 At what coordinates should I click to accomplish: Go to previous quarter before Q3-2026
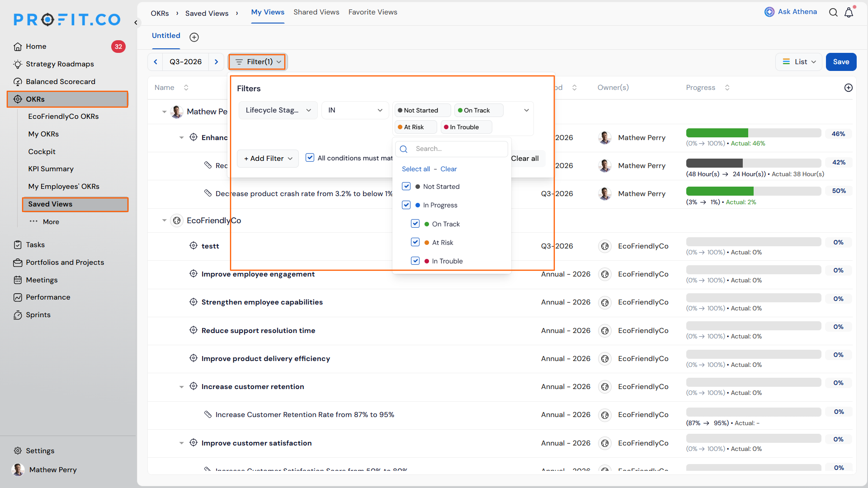pyautogui.click(x=156, y=62)
